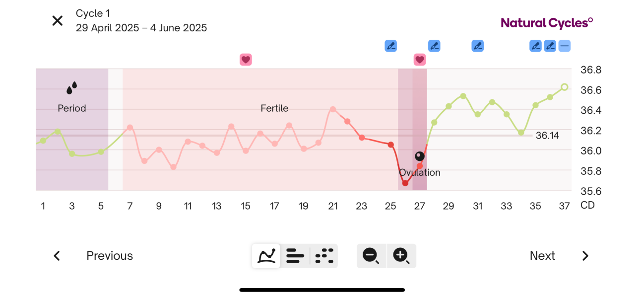Toggle the heart marker above day 27
Viewport: 644px width, 298px height.
click(x=420, y=59)
